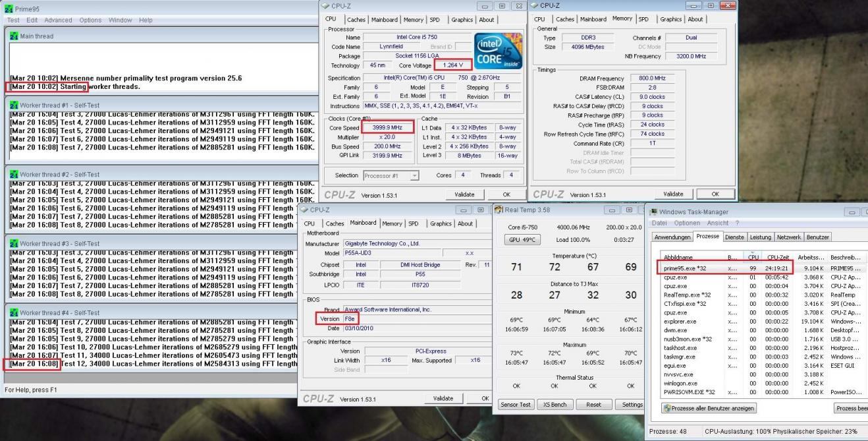Screen dimensions: 868x441
Task: Sort processes by Abbildname column header
Action: (x=678, y=258)
